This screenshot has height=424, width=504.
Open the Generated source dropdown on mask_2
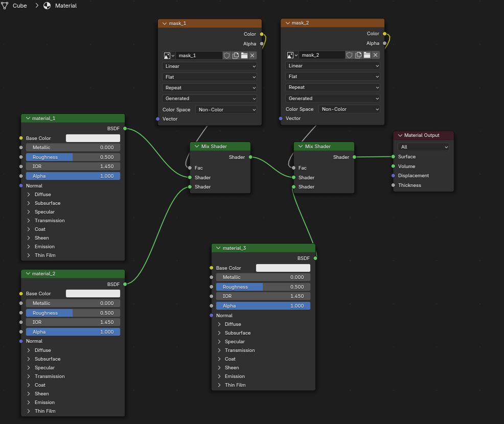tap(333, 98)
